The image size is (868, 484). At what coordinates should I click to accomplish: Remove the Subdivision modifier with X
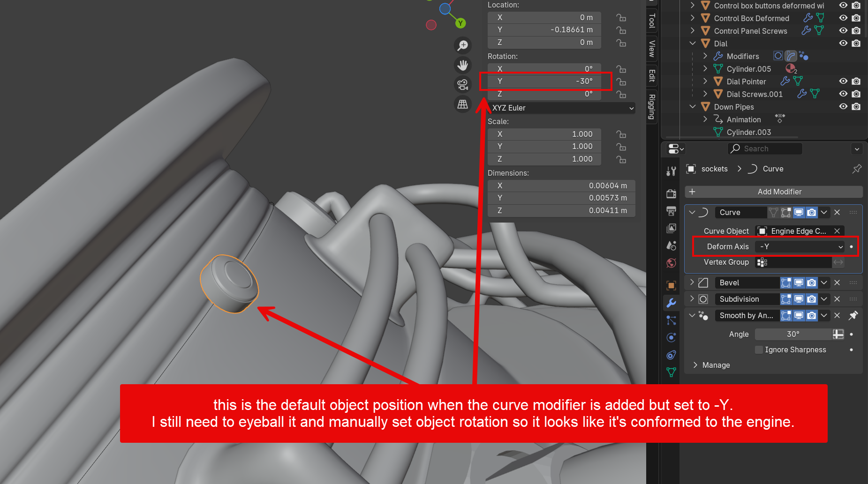click(837, 299)
